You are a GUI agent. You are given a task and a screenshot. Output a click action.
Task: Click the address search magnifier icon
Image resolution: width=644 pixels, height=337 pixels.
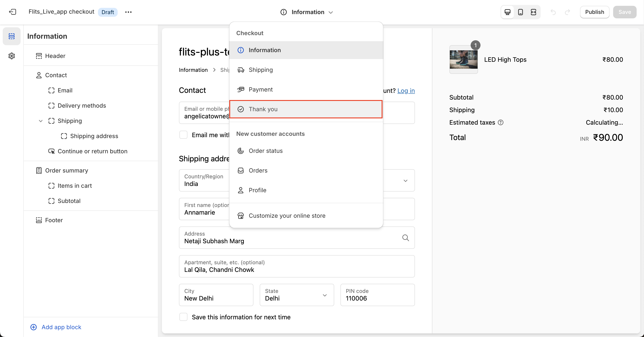(405, 237)
